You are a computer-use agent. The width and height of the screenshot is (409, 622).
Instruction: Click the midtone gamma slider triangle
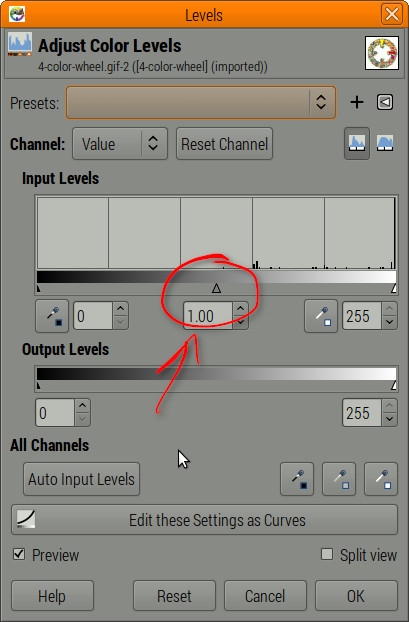point(216,288)
